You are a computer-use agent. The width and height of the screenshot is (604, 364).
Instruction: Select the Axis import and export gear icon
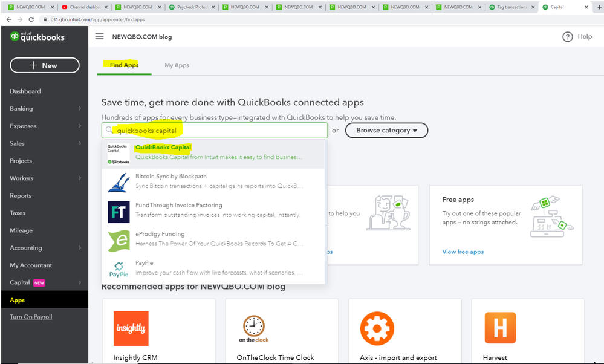pos(377,327)
